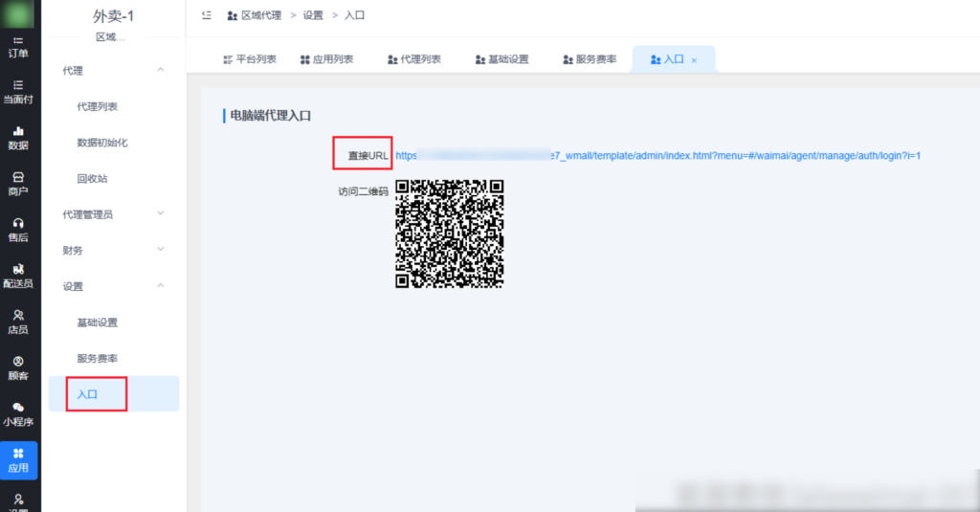Image resolution: width=980 pixels, height=512 pixels.
Task: Open 回收站 in the side menu
Action: 92,179
